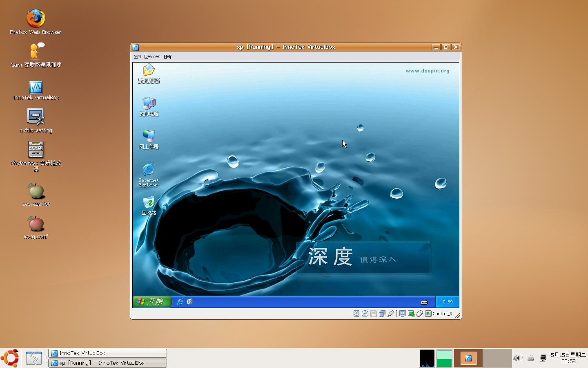588x368 pixels.
Task: Click shared folders indicator in VirtualBox status bar
Action: click(x=382, y=314)
